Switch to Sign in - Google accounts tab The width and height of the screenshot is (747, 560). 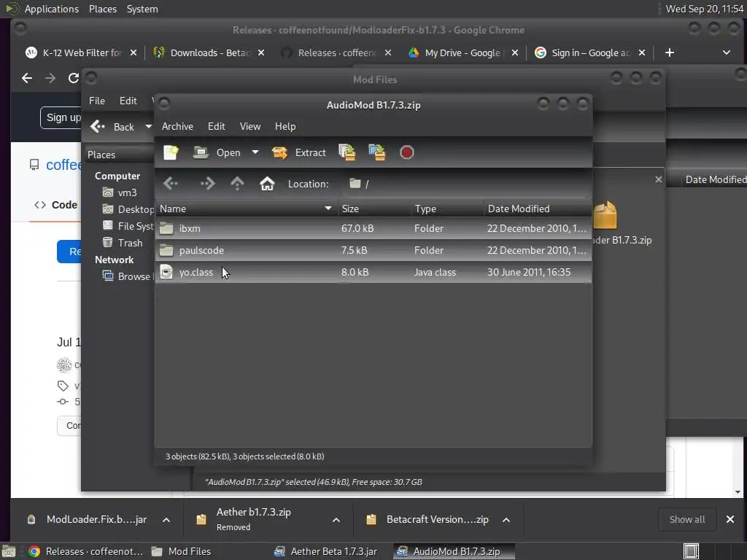[583, 52]
